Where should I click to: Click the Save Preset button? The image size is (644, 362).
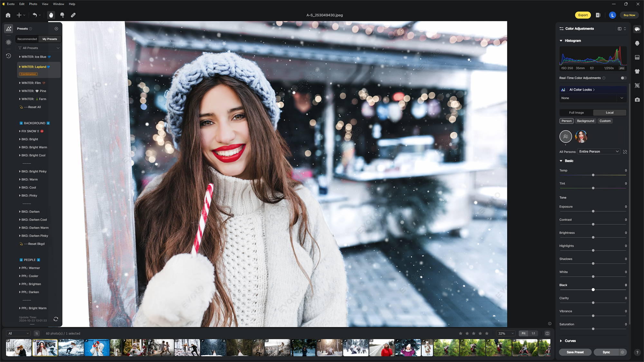coord(575,352)
